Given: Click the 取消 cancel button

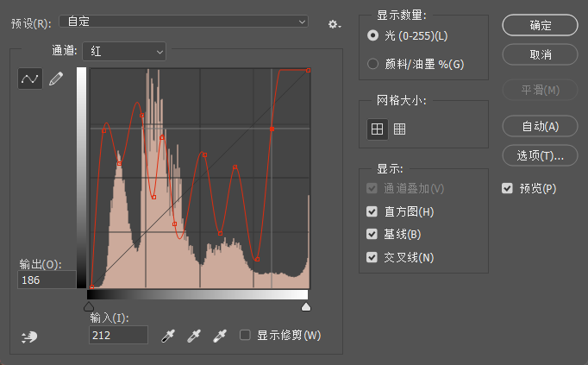Looking at the screenshot, I should [x=540, y=54].
